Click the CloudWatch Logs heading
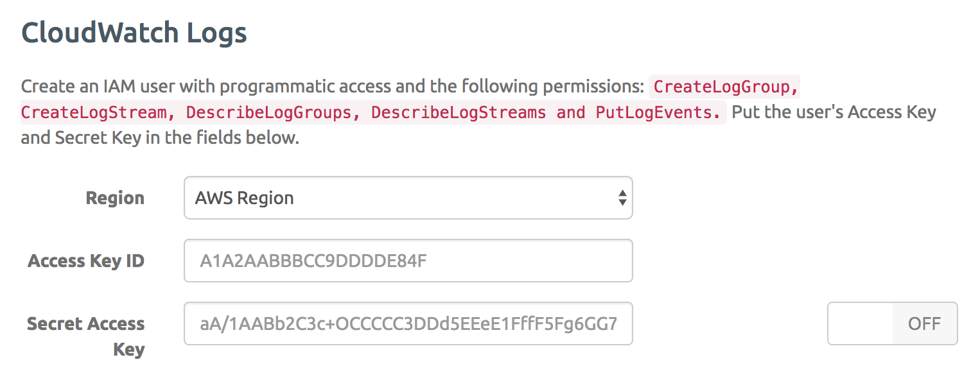This screenshot has width=980, height=380. pos(134,31)
